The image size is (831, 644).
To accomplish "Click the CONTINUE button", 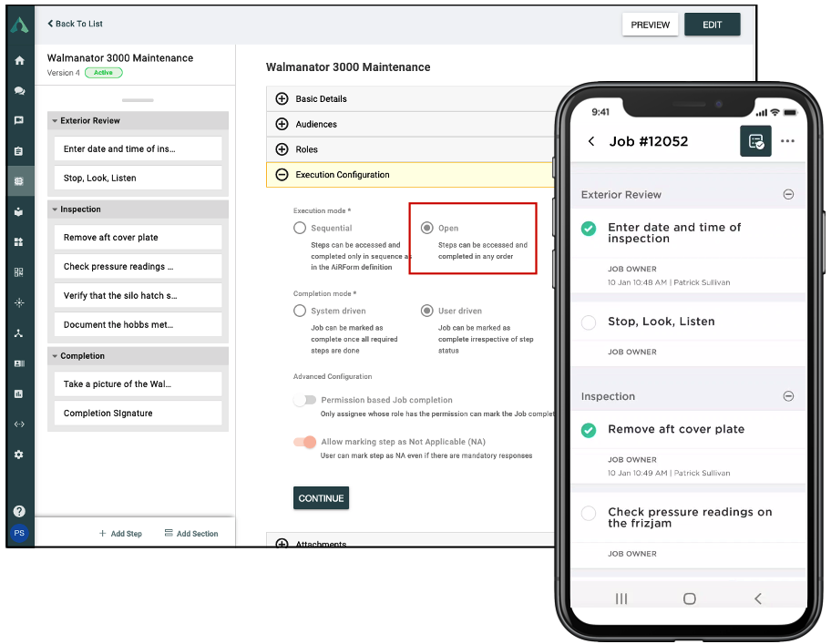I will click(x=321, y=498).
